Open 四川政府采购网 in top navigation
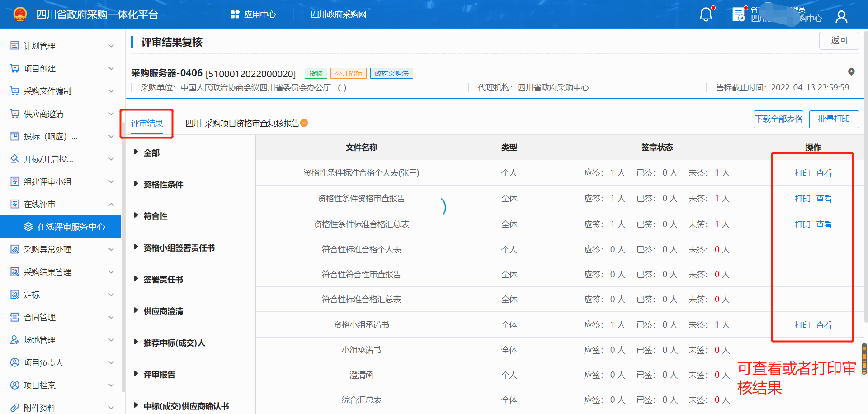 point(339,14)
